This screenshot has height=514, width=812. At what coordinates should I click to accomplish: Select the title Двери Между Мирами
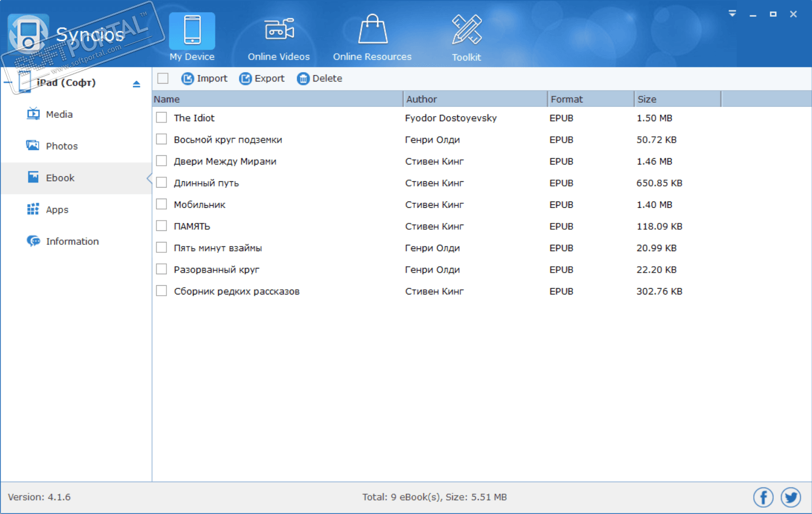[x=225, y=162]
